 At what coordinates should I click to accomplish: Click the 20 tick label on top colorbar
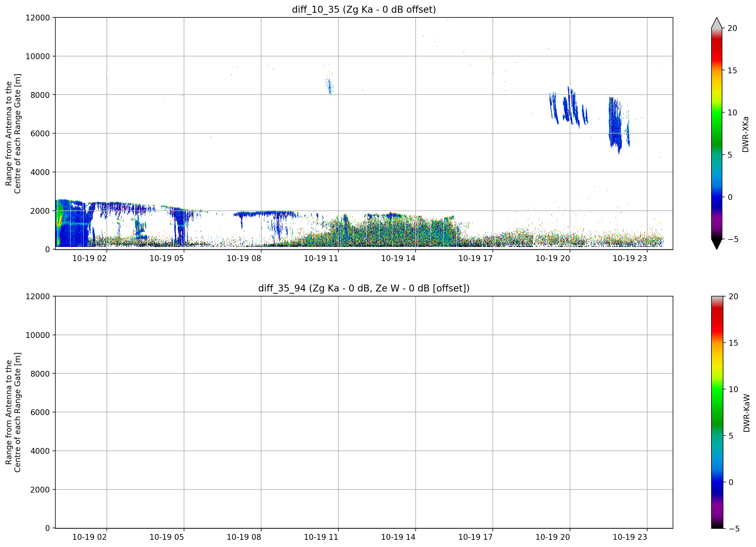click(x=732, y=28)
